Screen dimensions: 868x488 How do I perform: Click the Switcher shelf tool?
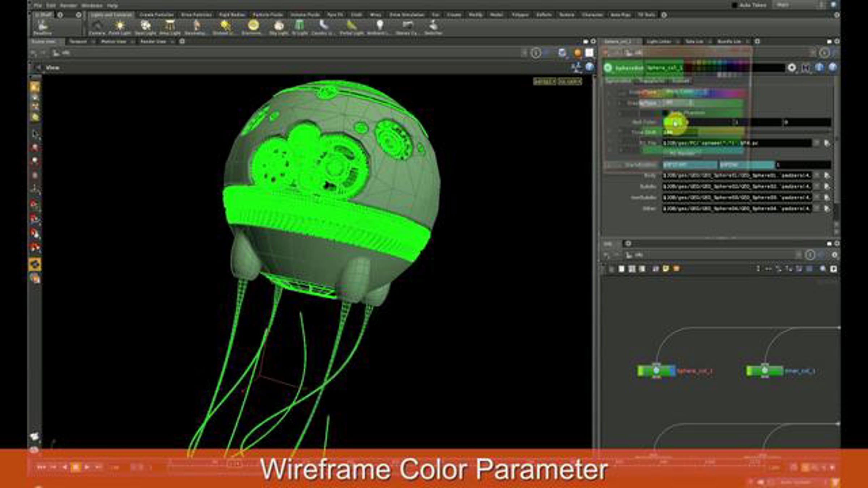point(433,27)
